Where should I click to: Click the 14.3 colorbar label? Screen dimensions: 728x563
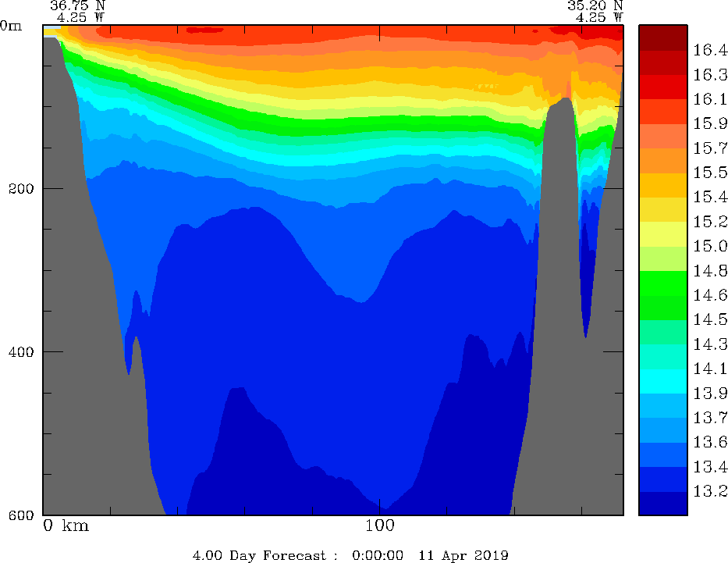(710, 344)
